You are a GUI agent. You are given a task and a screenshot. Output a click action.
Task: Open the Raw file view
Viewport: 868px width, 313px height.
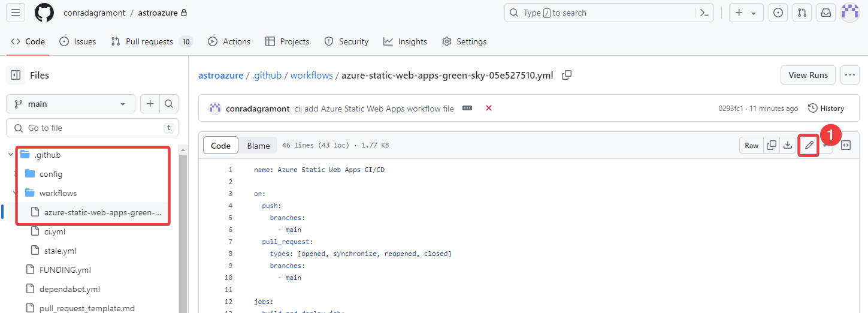tap(752, 145)
